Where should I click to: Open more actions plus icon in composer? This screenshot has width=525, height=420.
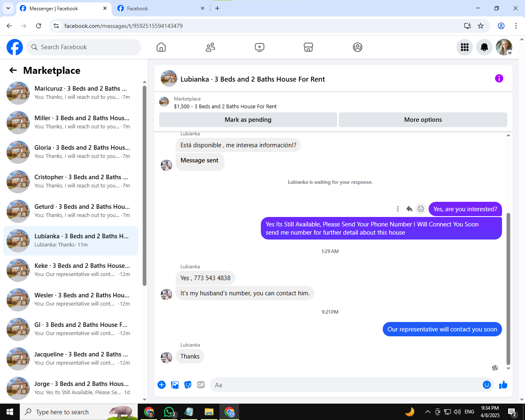click(162, 385)
